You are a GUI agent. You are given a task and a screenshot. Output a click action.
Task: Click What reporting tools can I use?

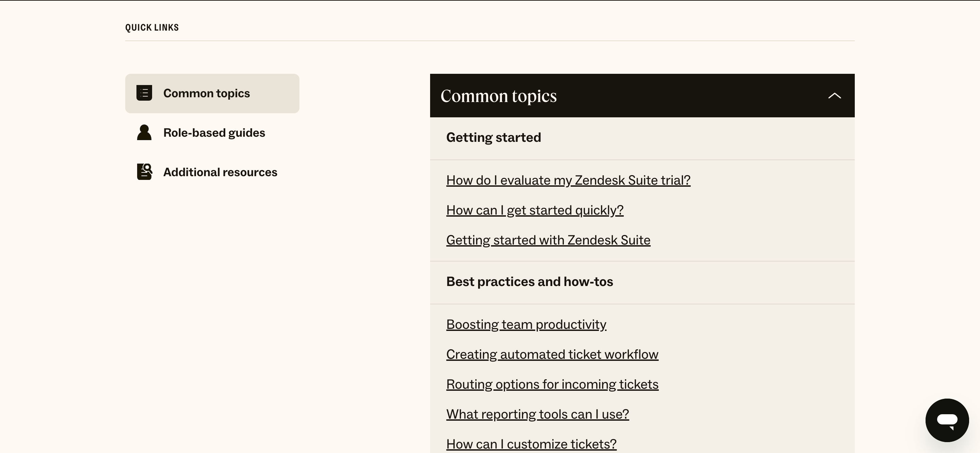[x=538, y=414]
